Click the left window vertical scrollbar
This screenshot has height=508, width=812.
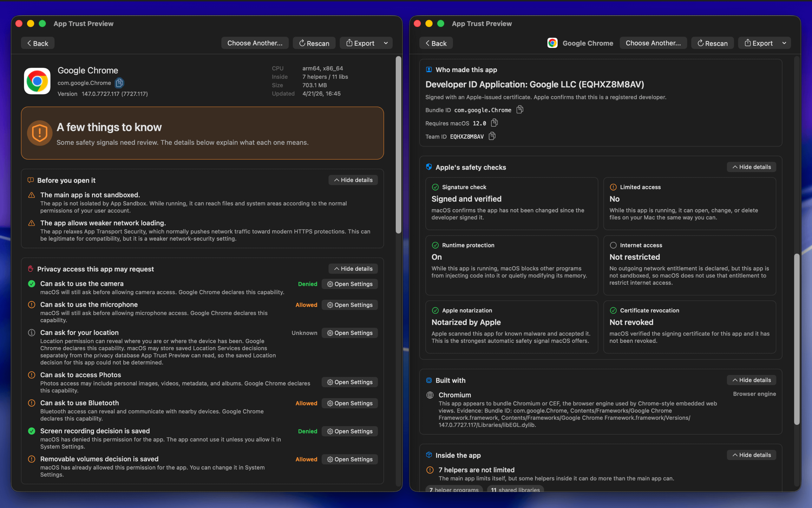398,144
